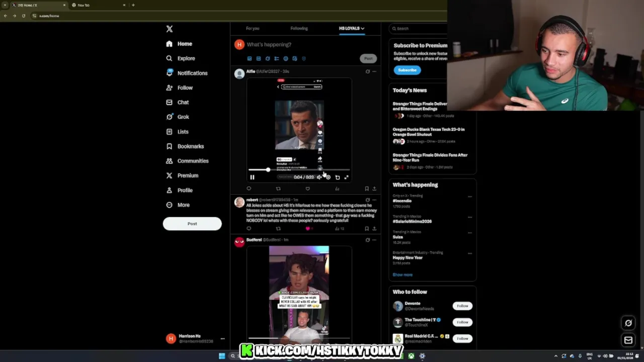Switch to the Following tab
This screenshot has width=644, height=362.
click(x=299, y=28)
